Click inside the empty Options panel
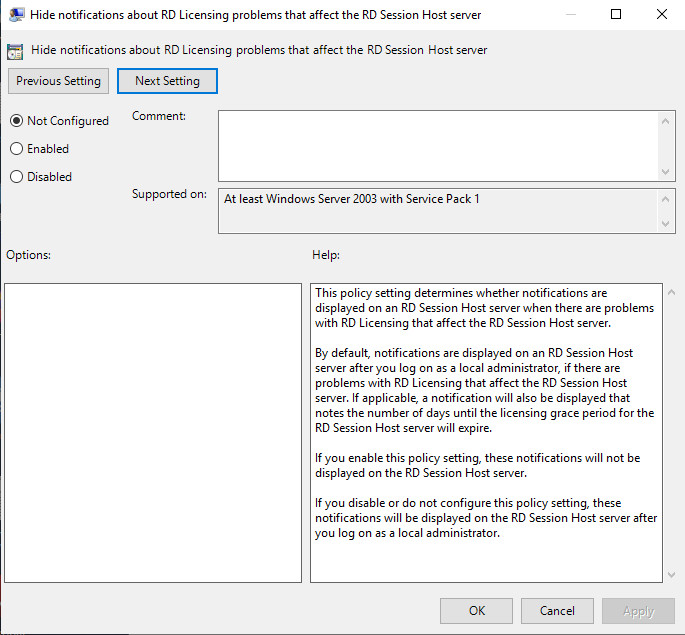The height and width of the screenshot is (635, 685). 153,432
